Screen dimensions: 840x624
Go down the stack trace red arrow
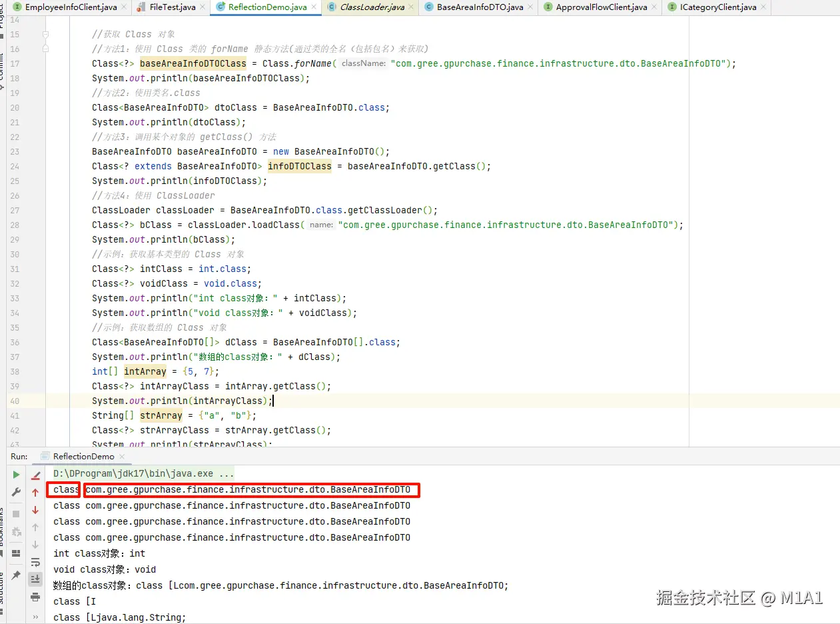[x=36, y=510]
